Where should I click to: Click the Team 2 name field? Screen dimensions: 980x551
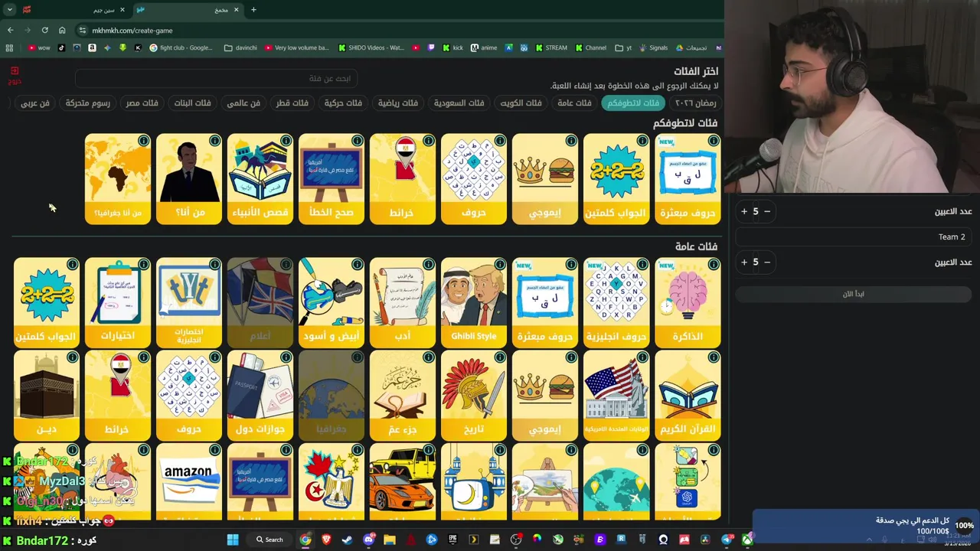point(854,237)
